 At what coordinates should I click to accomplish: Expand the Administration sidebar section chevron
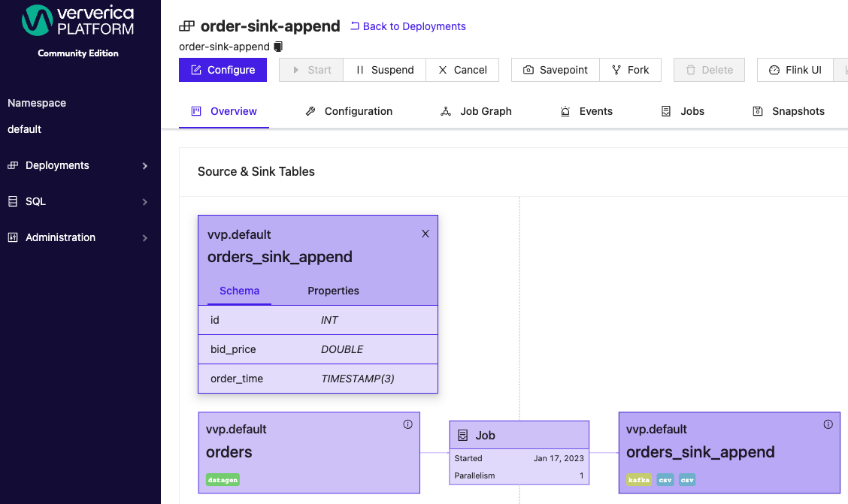tap(145, 237)
